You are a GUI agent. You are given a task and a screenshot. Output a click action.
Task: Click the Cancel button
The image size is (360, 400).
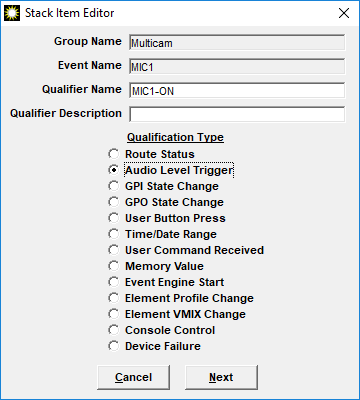133,377
